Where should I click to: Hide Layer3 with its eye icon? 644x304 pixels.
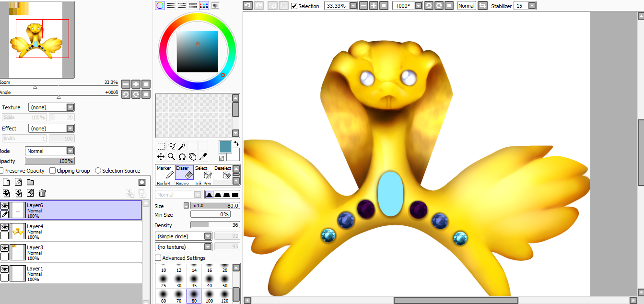tap(4, 248)
